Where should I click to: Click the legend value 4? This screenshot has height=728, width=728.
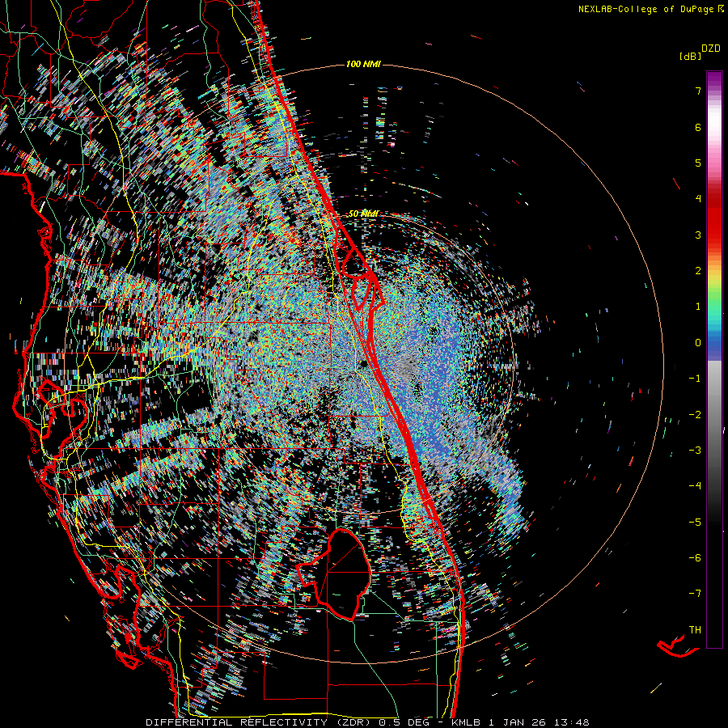point(698,199)
